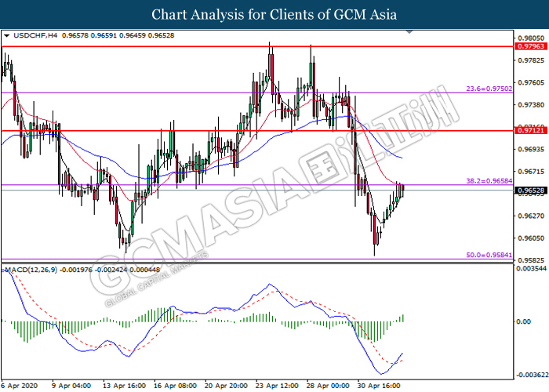Click the current price label 0.96528
The width and height of the screenshot is (549, 392).
pos(531,191)
